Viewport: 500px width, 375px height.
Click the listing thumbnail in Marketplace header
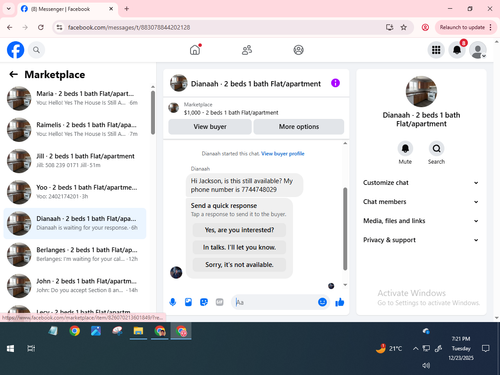point(173,108)
